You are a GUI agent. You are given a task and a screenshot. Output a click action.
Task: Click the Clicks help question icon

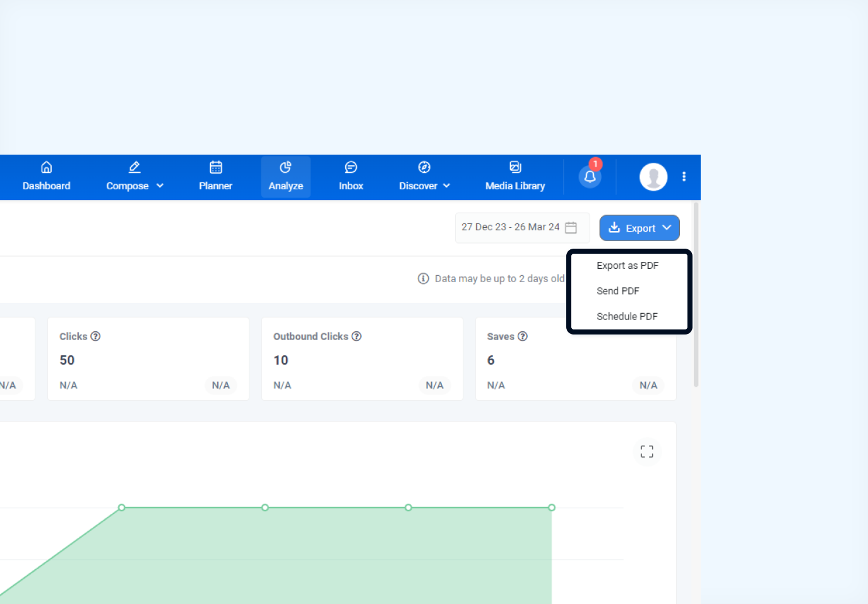coord(95,336)
